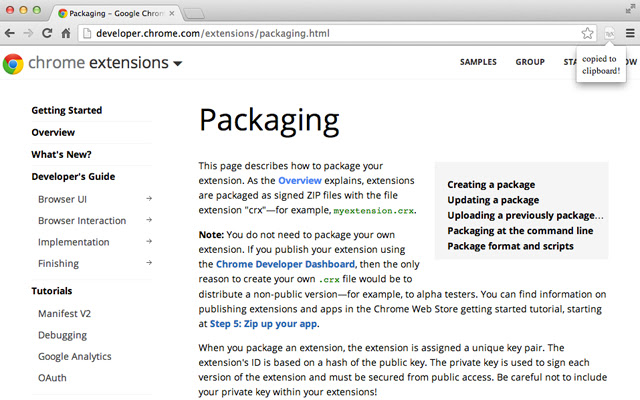
Task: Click the browser forward arrow
Action: point(29,33)
